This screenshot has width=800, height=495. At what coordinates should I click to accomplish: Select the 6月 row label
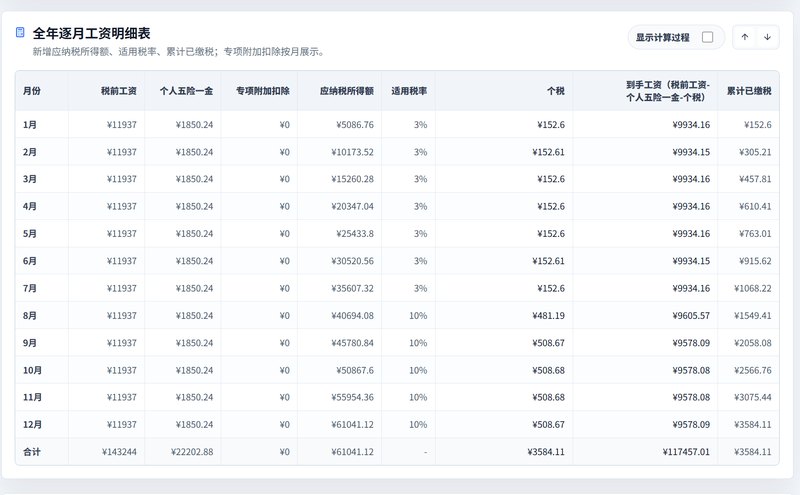(x=30, y=261)
